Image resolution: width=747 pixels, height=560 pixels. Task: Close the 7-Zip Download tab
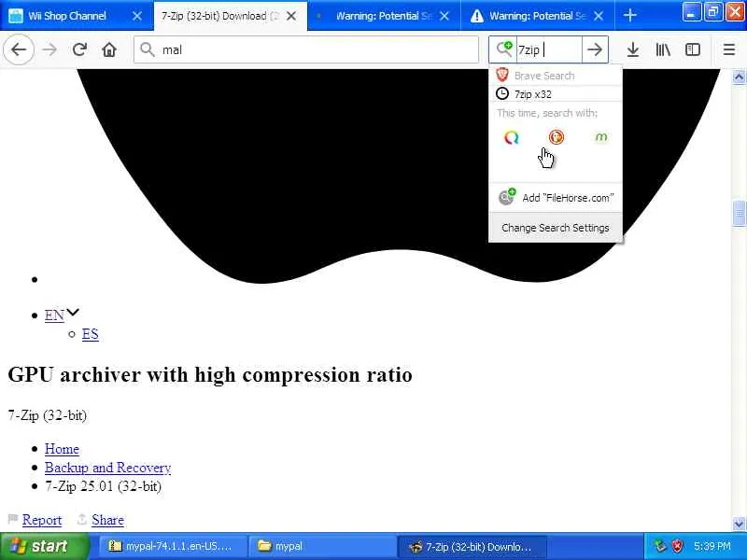(x=291, y=16)
